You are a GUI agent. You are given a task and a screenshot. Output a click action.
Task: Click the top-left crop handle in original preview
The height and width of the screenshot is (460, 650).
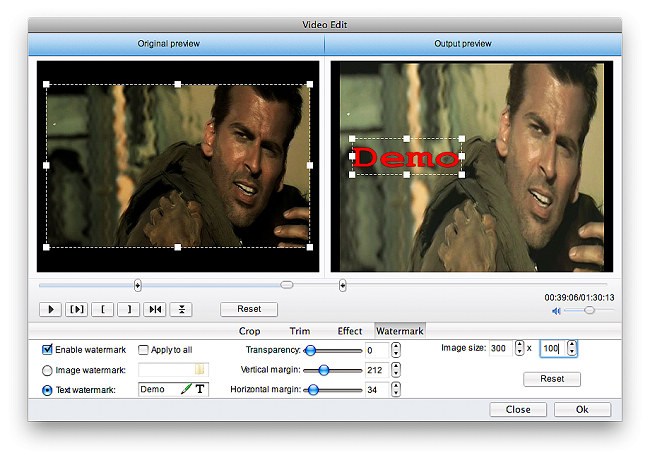(x=46, y=84)
